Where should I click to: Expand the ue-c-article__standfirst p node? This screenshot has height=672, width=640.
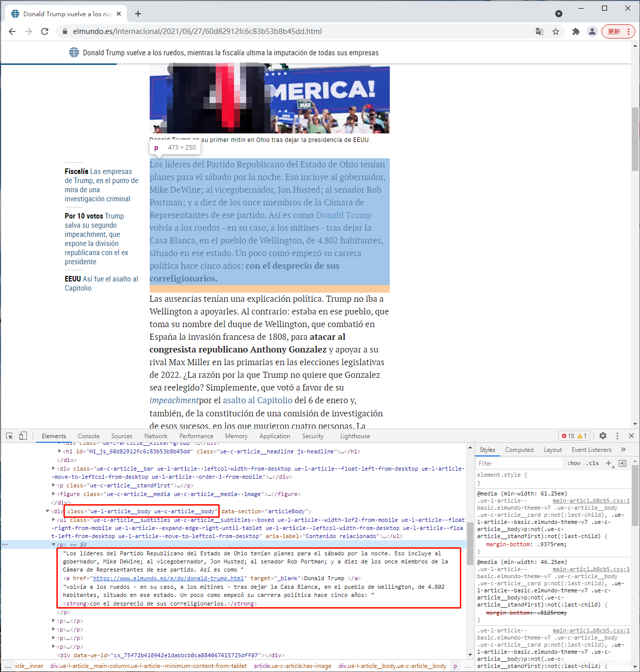54,485
